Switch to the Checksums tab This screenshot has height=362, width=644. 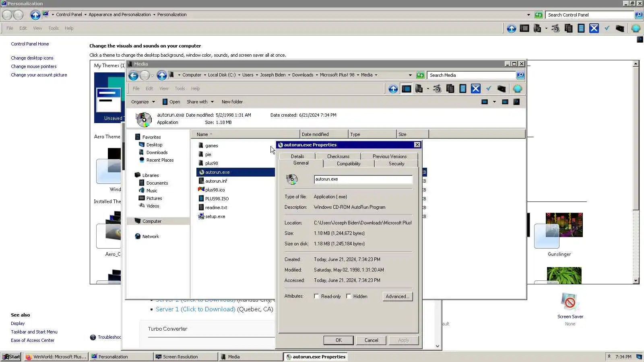coord(338,156)
